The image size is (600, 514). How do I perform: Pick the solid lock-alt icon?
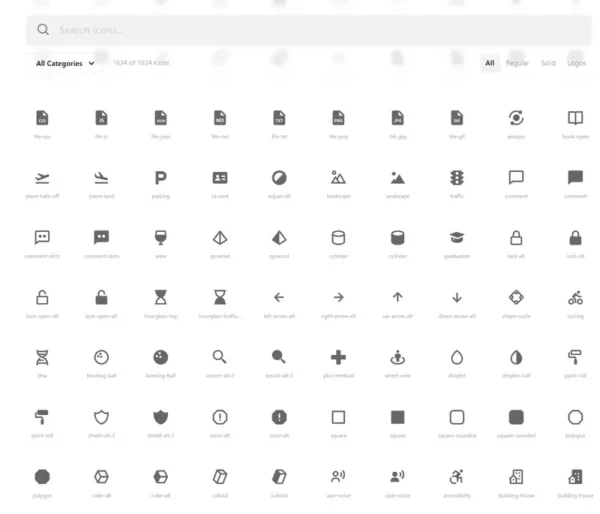(x=576, y=238)
